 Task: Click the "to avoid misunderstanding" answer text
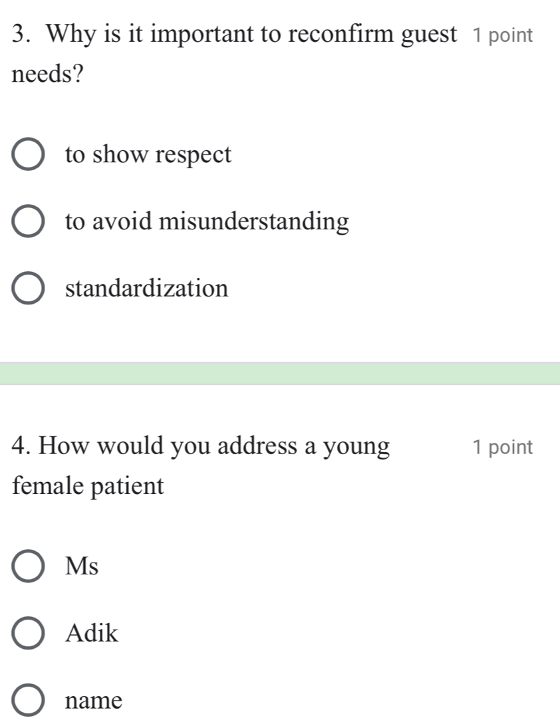tap(207, 222)
